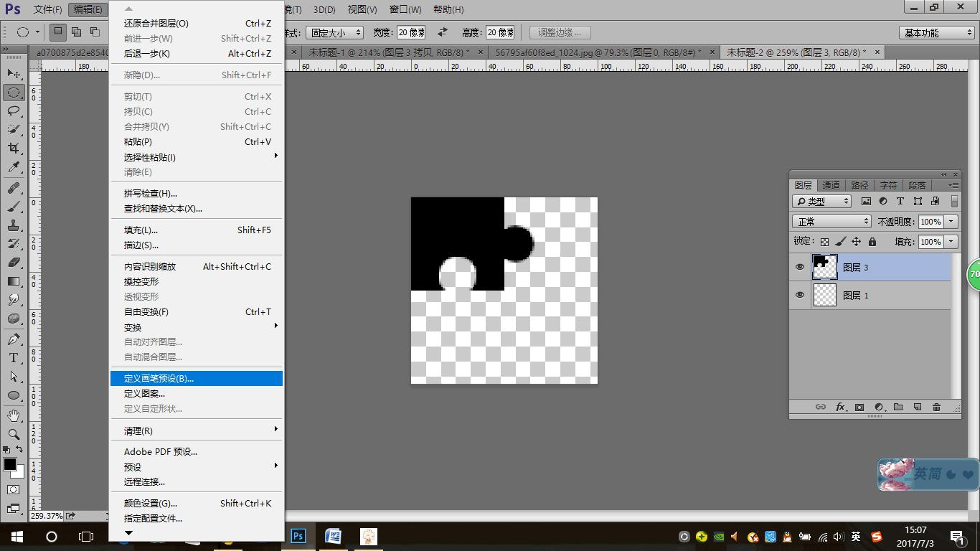The image size is (980, 551).
Task: Click the 定义图案 menu entry
Action: 144,393
